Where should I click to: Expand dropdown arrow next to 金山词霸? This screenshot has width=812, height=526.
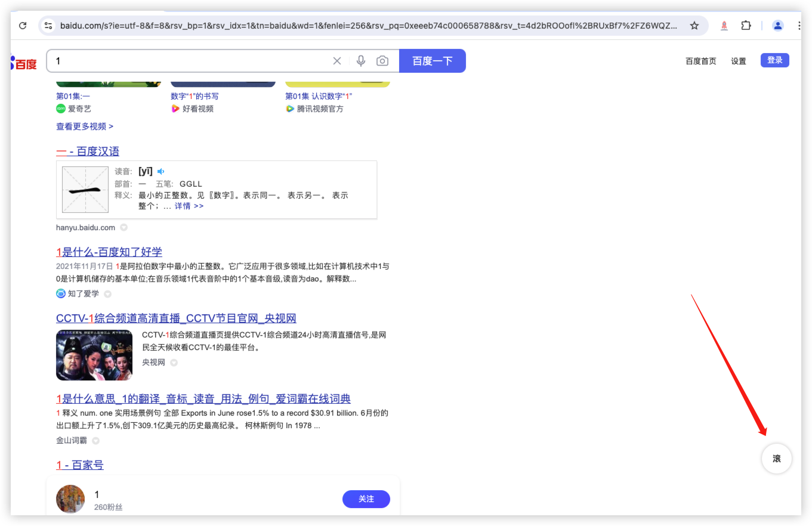coord(95,441)
